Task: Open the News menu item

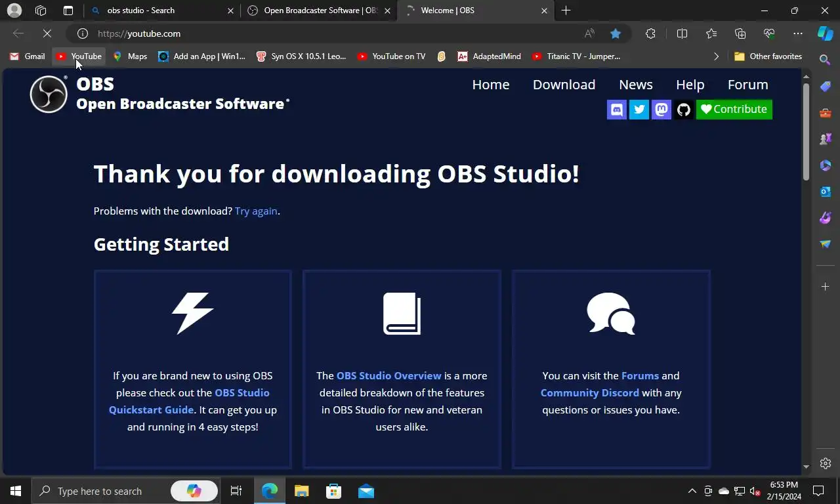Action: tap(636, 85)
